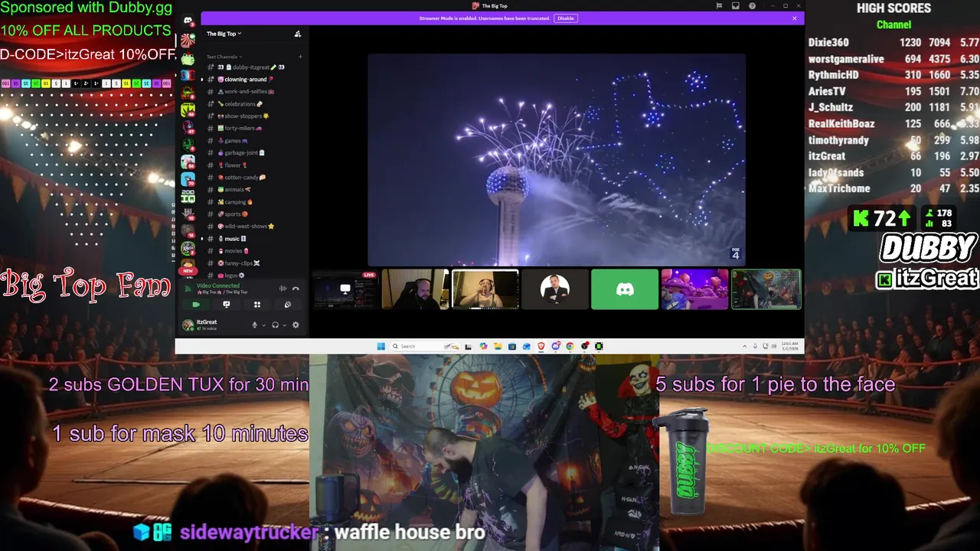
Task: Click the invite members icon beside The Big Top
Action: (x=298, y=34)
